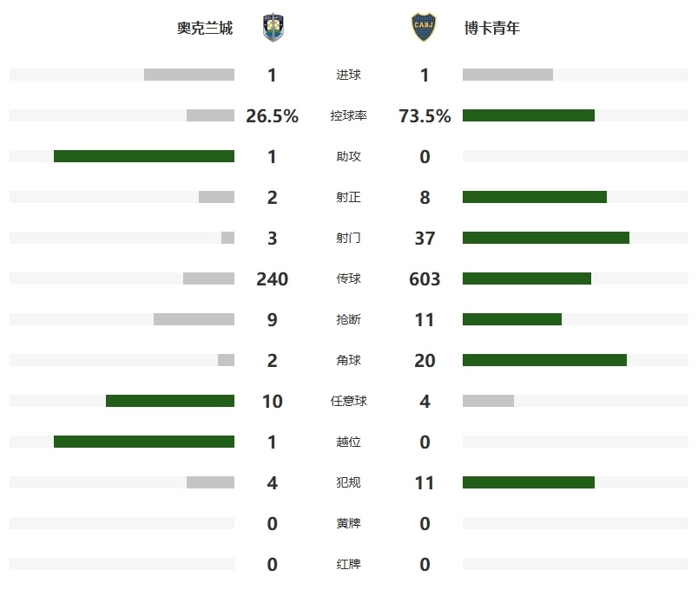Image resolution: width=698 pixels, height=616 pixels.
Task: Click the 26.5% possession value
Action: 272,116
